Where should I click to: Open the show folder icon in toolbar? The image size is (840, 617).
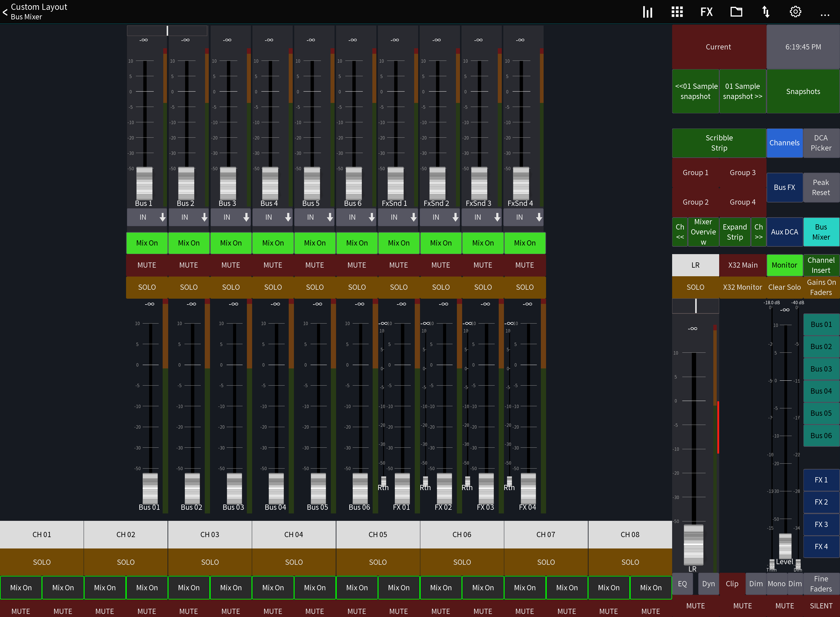736,12
